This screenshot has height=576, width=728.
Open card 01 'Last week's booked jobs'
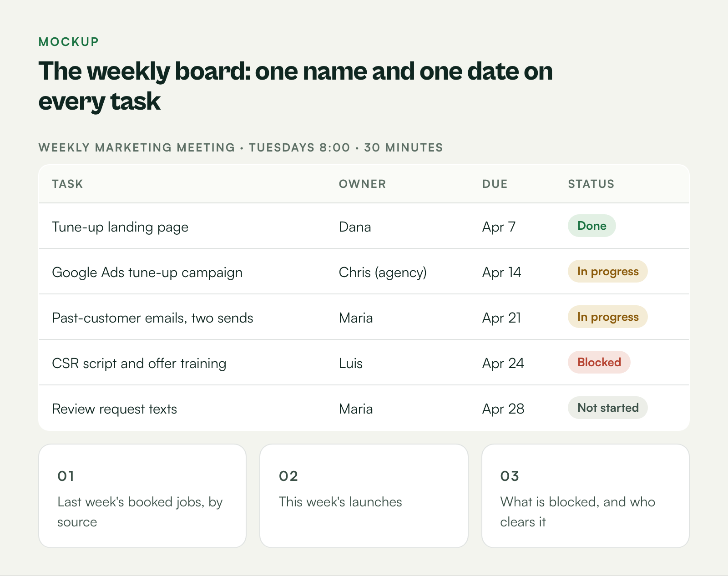142,496
